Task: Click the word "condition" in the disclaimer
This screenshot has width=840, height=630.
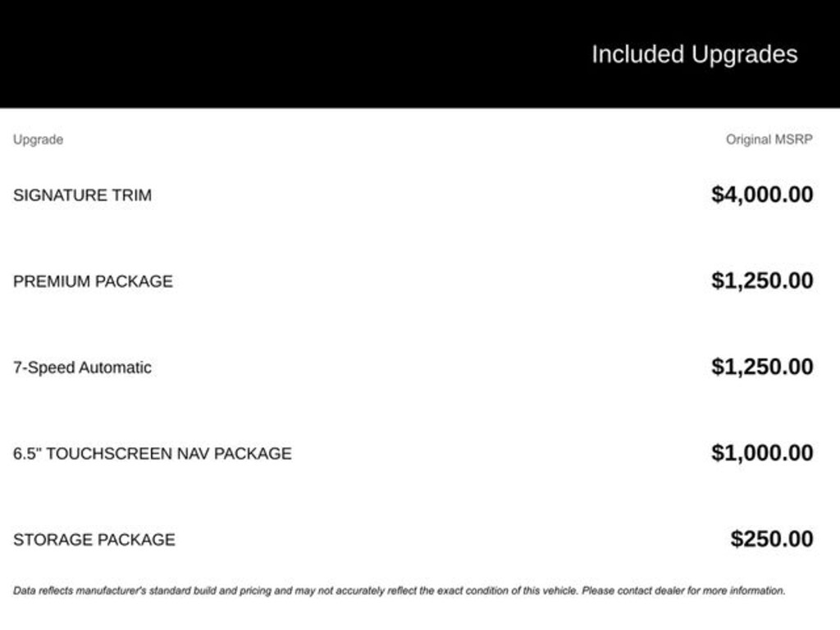Action: coord(485,591)
